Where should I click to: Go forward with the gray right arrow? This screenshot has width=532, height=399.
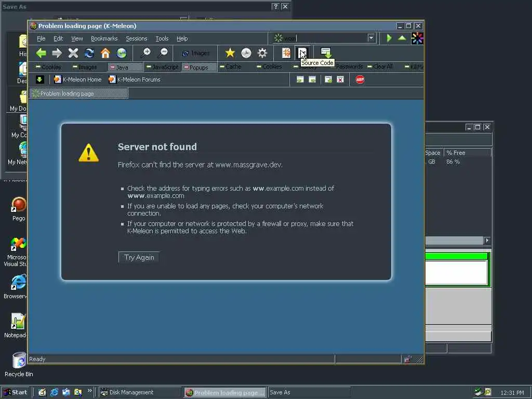57,53
